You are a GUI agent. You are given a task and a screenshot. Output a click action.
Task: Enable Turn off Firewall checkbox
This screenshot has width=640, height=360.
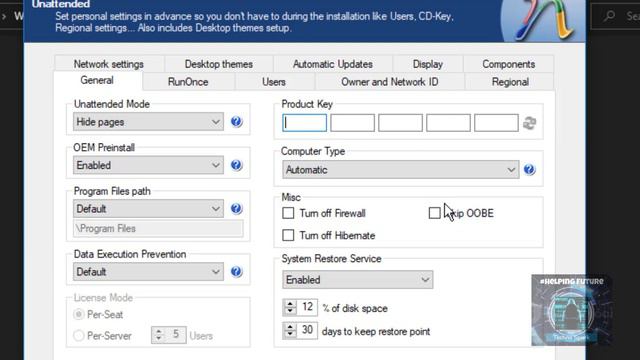tap(288, 213)
